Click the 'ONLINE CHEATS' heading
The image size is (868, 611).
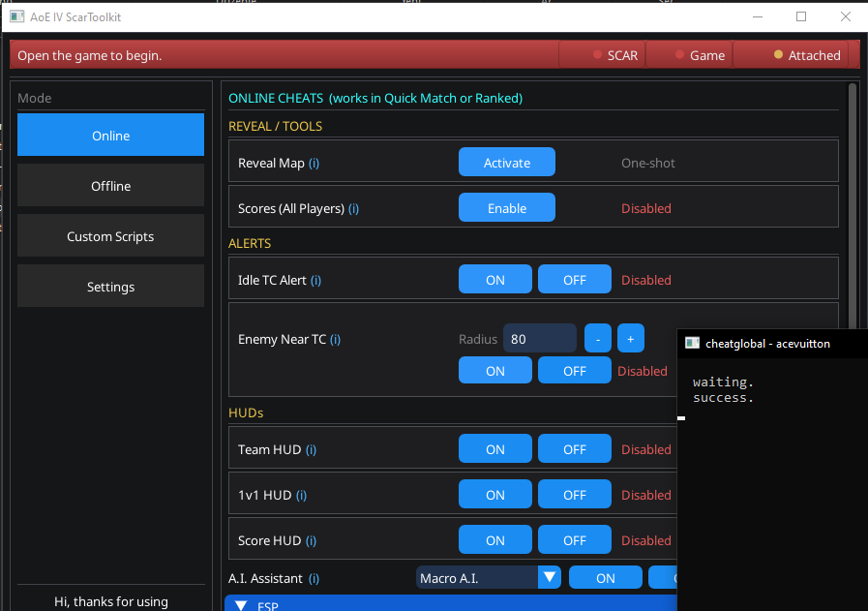pyautogui.click(x=276, y=98)
